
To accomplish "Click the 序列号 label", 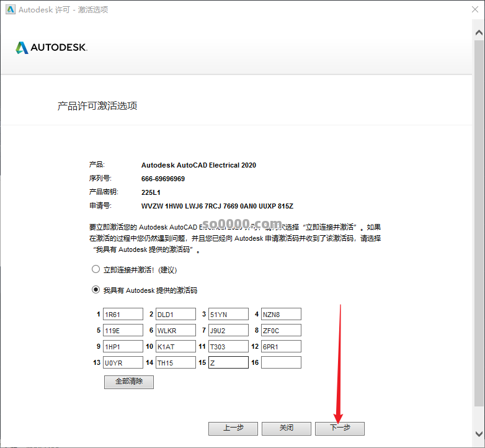I will click(x=100, y=178).
